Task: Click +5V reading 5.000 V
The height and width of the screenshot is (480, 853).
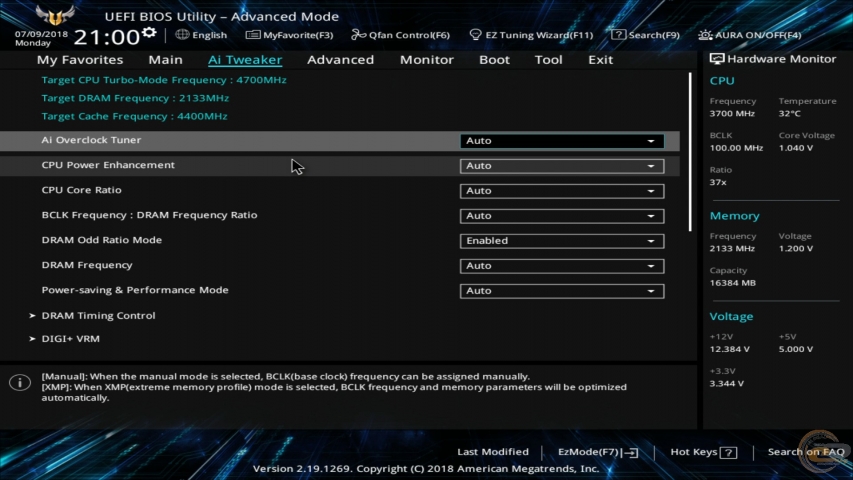Action: 796,349
